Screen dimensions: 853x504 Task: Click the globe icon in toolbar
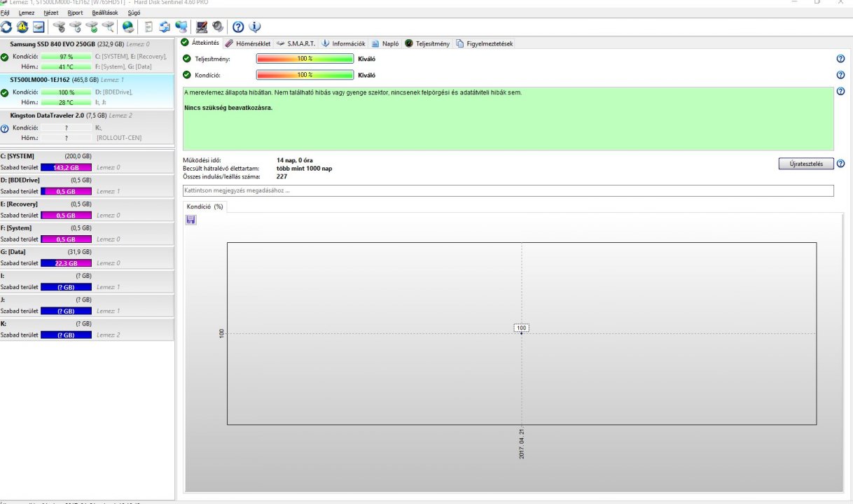[127, 27]
